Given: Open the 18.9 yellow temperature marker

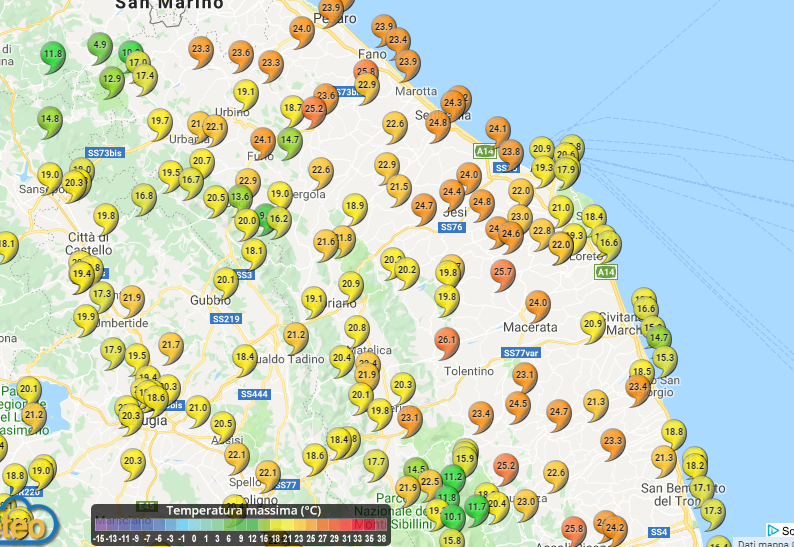Looking at the screenshot, I should click(x=355, y=207).
